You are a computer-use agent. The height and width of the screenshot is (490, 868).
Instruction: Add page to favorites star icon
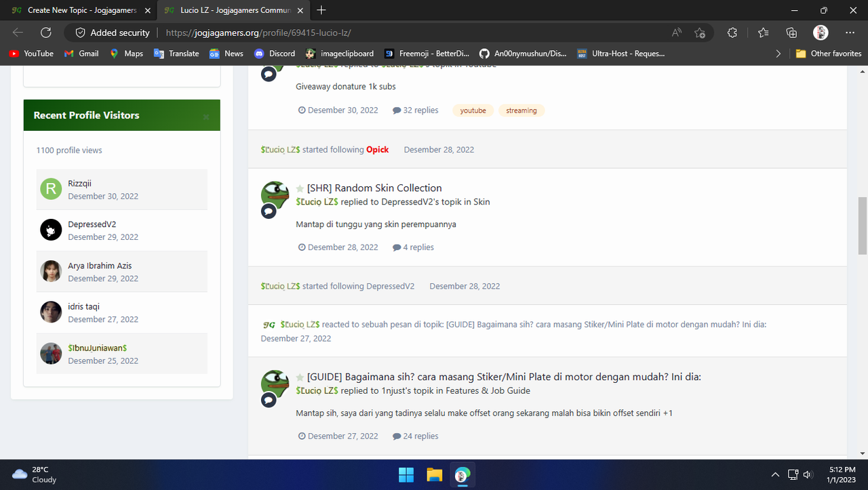(700, 33)
